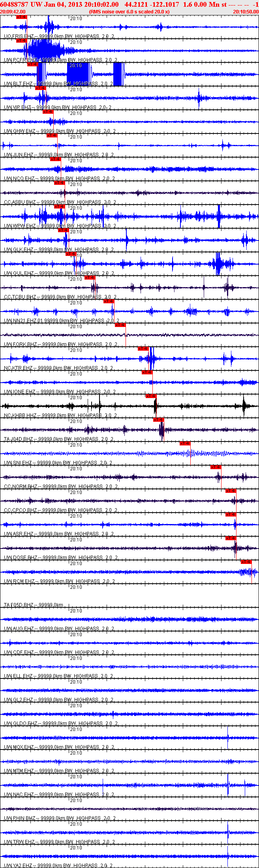The width and height of the screenshot is (259, 868).
Task: Select the pick flag on the CC TCBU trace
Action: 90,278
